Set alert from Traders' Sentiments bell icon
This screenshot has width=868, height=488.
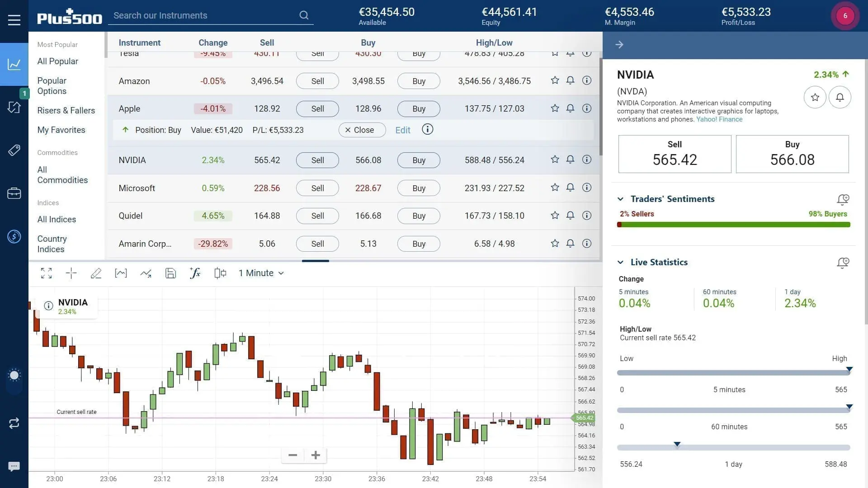pyautogui.click(x=843, y=199)
